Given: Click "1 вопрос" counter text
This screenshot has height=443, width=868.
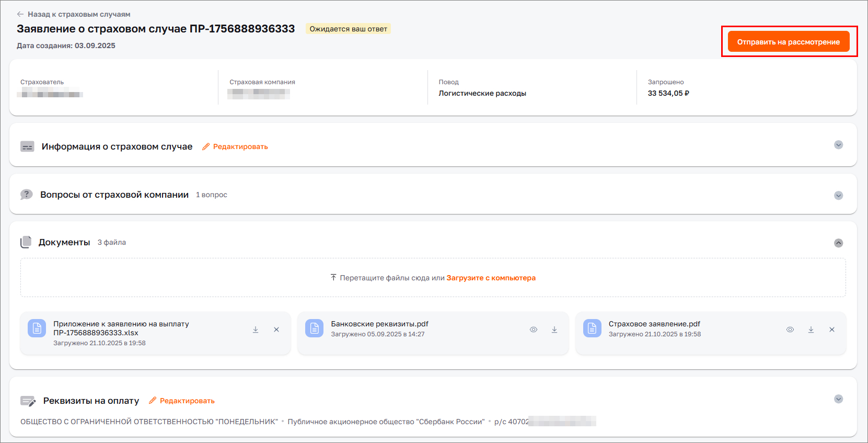Looking at the screenshot, I should (212, 195).
